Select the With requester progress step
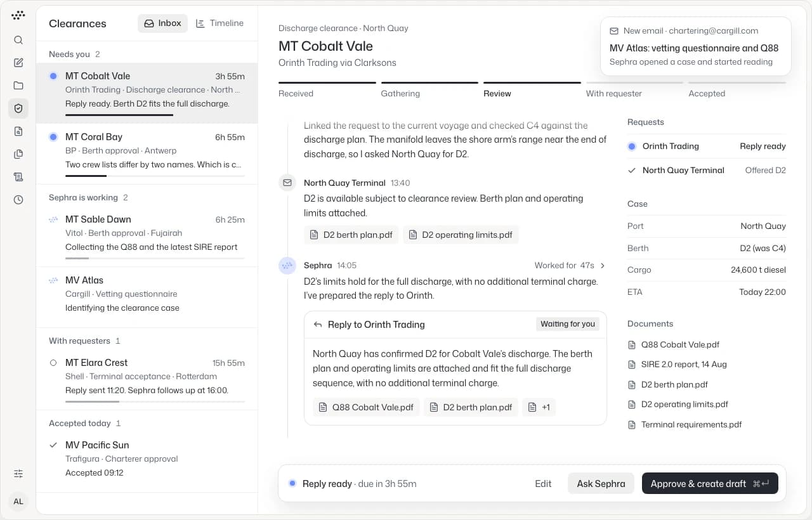Image resolution: width=812 pixels, height=520 pixels. (634, 89)
